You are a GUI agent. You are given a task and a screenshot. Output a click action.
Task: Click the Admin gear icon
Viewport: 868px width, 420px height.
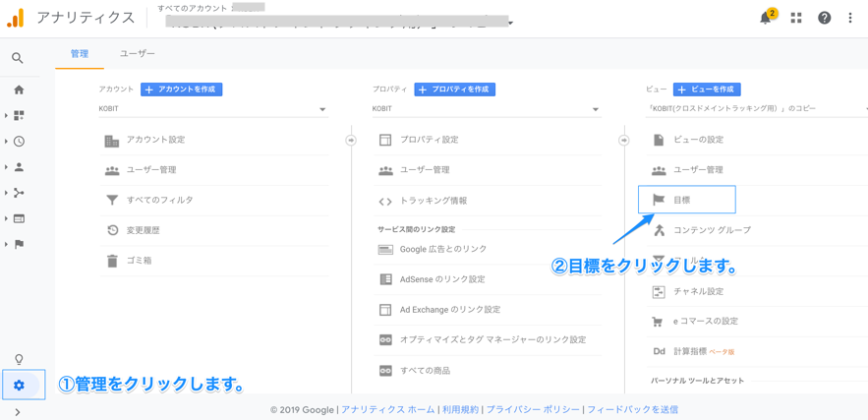(x=19, y=386)
